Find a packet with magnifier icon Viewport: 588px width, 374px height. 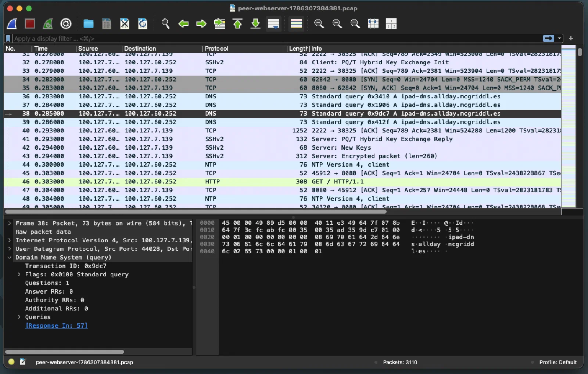pyautogui.click(x=165, y=24)
